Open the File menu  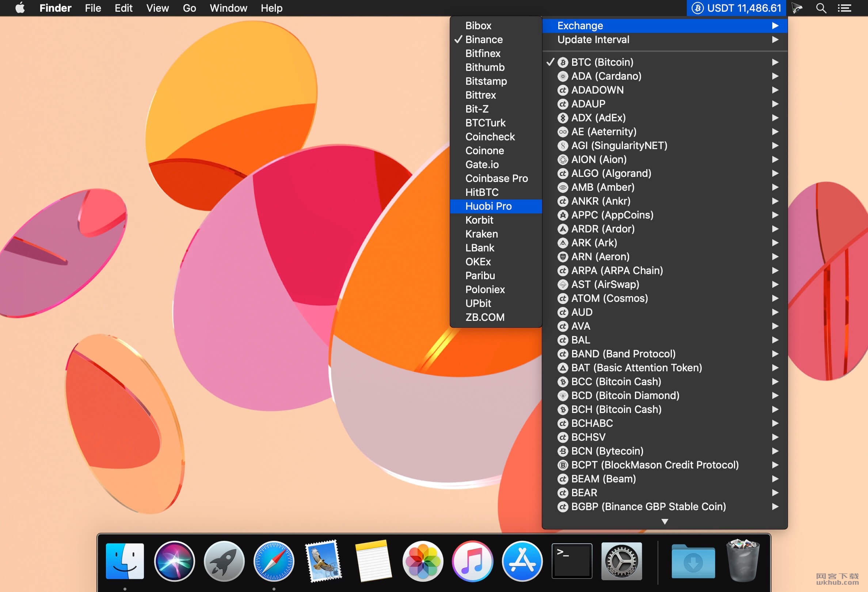tap(93, 8)
